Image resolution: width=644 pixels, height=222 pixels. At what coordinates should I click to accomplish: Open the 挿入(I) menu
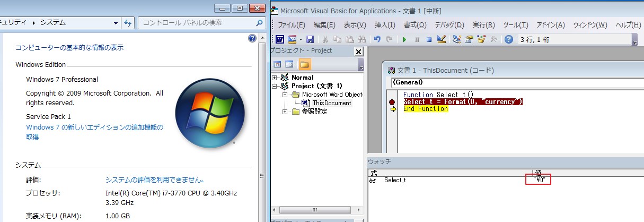(x=385, y=25)
